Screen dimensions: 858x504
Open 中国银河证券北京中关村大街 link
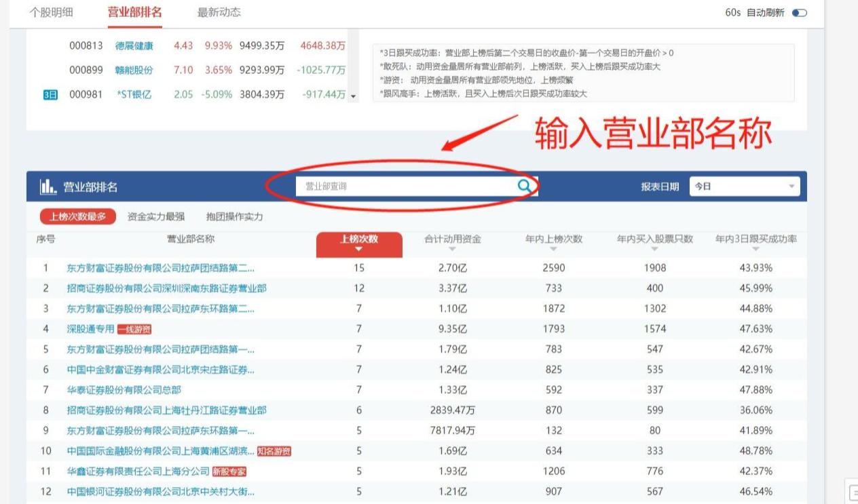[161, 492]
